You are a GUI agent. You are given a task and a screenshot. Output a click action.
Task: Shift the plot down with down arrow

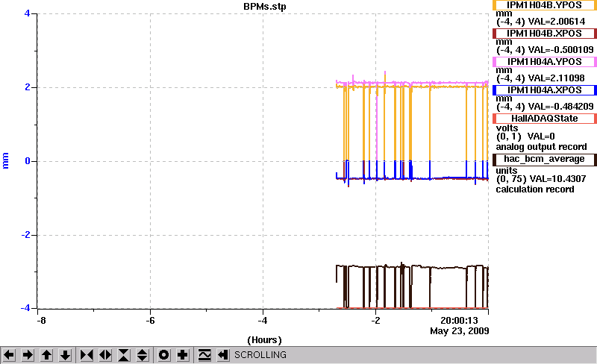[65, 355]
